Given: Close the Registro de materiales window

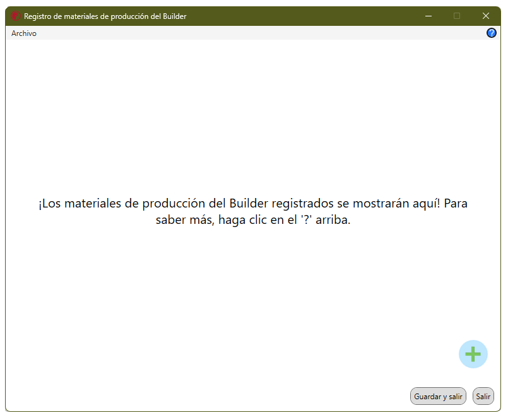Looking at the screenshot, I should [x=486, y=16].
